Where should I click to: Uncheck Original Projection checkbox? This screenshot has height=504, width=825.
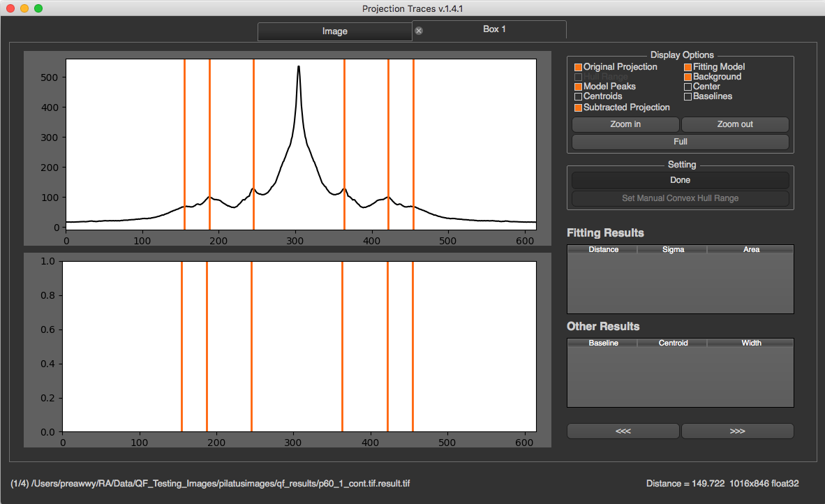pos(578,67)
